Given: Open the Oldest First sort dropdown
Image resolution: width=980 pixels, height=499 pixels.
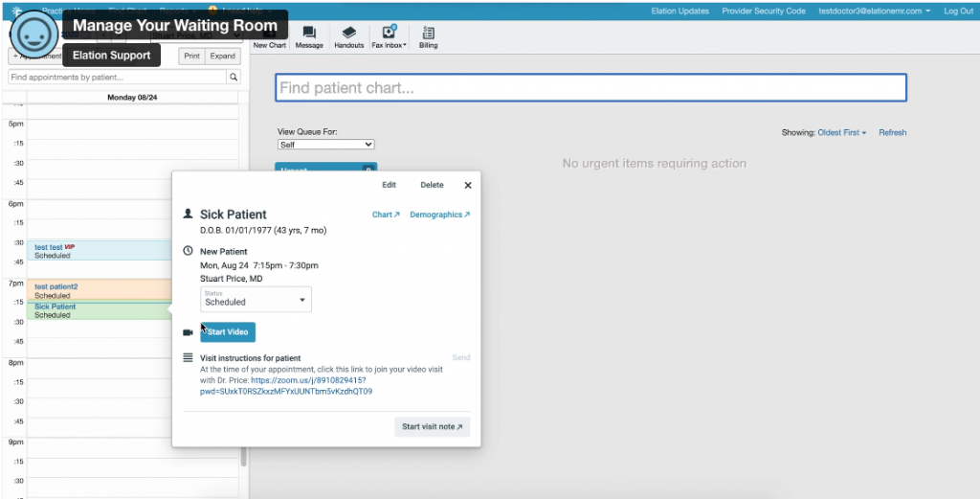Looking at the screenshot, I should [x=841, y=132].
